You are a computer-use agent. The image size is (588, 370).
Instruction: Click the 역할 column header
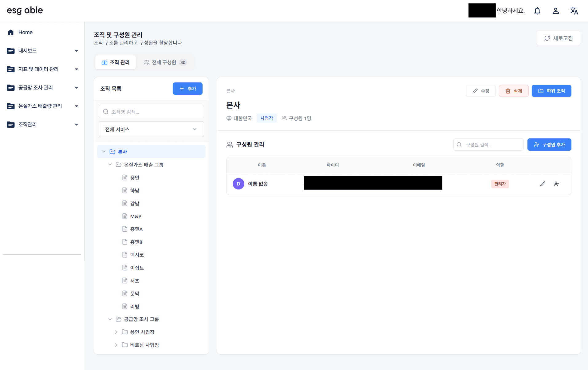point(500,165)
